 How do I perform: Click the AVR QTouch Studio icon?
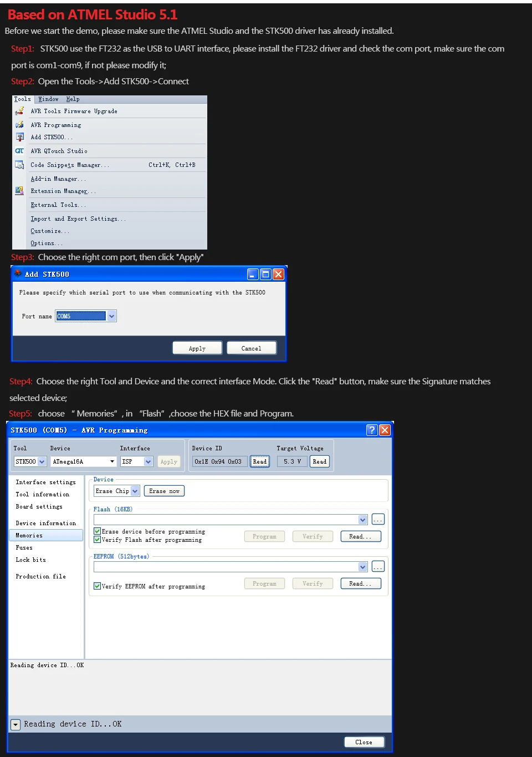click(19, 151)
